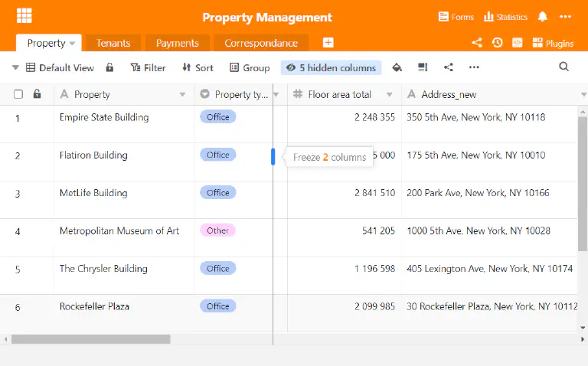Open the search magnifier icon
The width and height of the screenshot is (588, 366).
(563, 67)
